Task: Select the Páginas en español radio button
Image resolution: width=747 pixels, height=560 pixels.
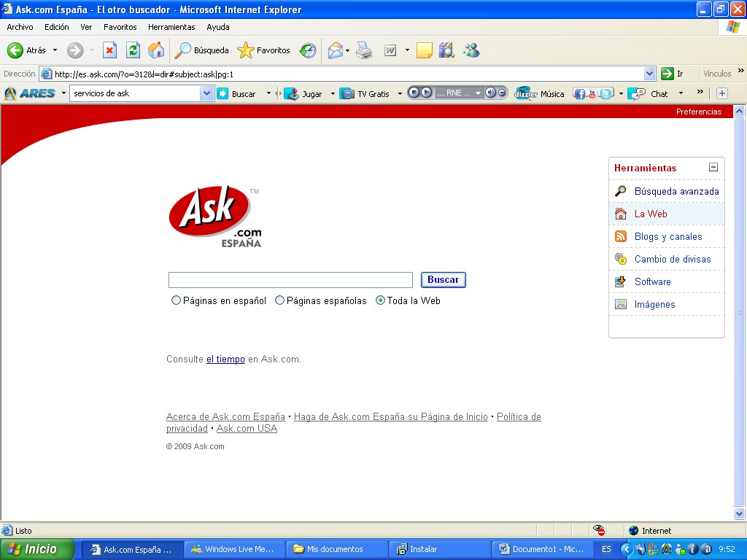Action: pos(176,300)
